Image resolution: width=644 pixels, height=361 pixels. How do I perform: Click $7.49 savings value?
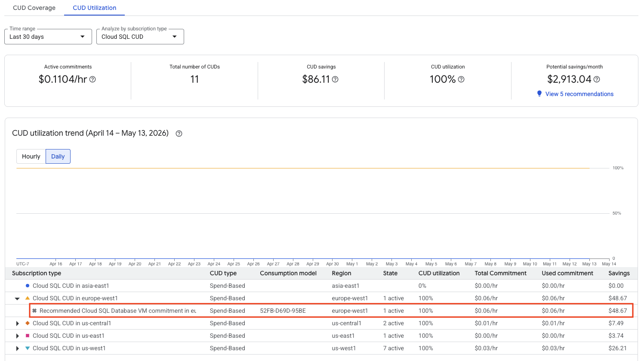pos(616,323)
